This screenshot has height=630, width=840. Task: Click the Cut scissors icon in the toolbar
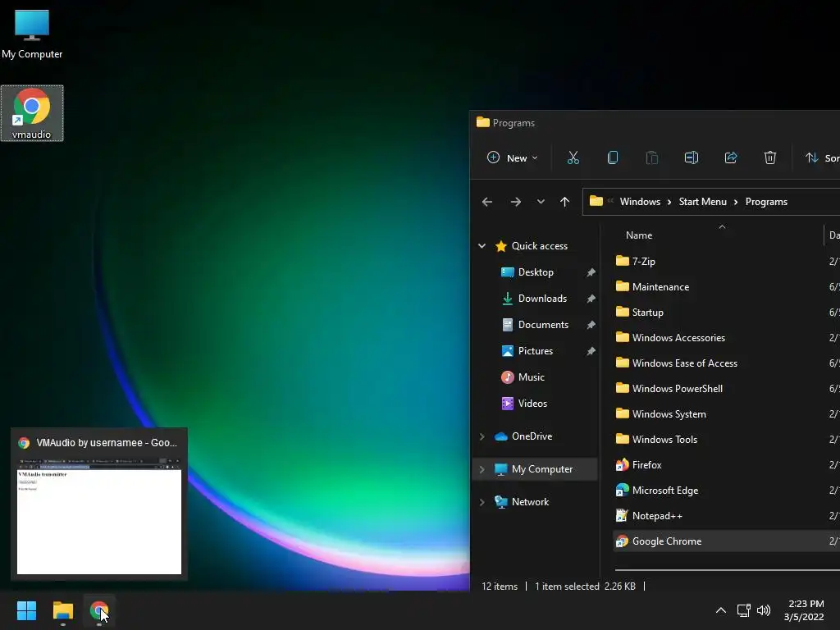click(573, 157)
